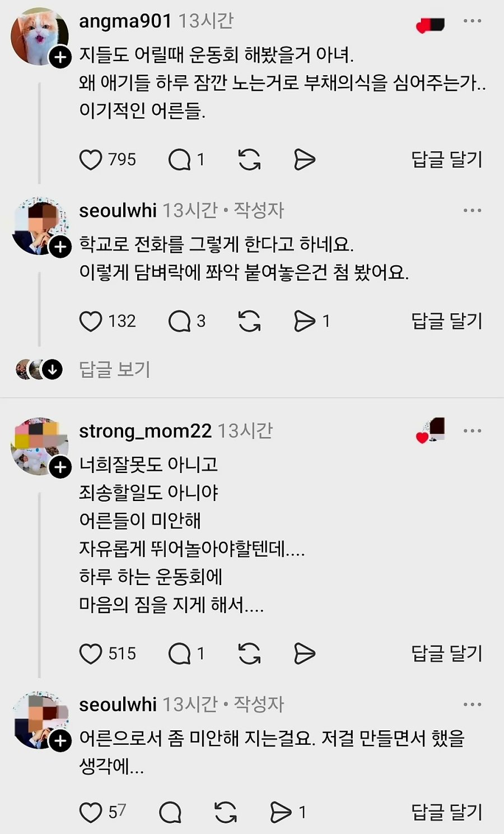The width and height of the screenshot is (504, 834).
Task: Open more options for strong_mom22's comment
Action: [472, 431]
